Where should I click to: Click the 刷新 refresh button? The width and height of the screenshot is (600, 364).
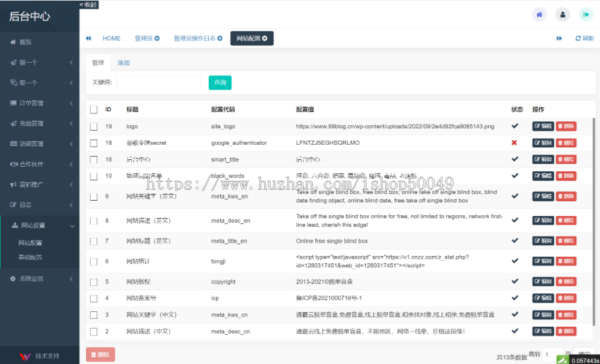585,38
